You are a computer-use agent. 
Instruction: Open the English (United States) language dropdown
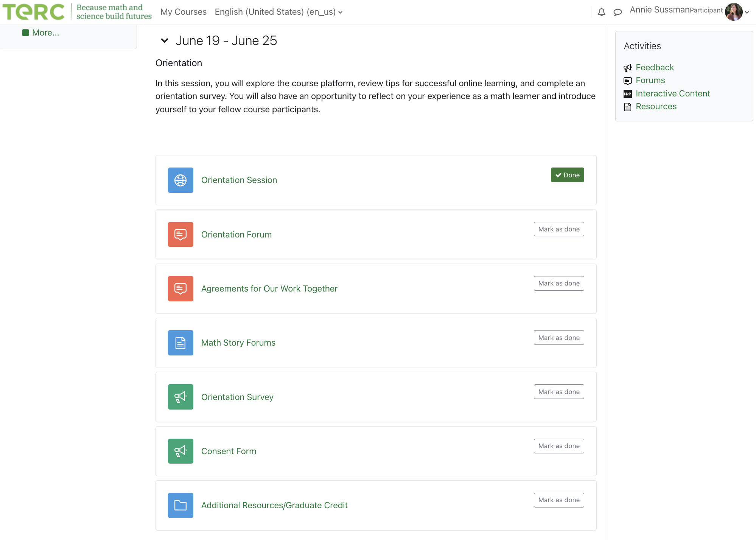[x=278, y=12]
